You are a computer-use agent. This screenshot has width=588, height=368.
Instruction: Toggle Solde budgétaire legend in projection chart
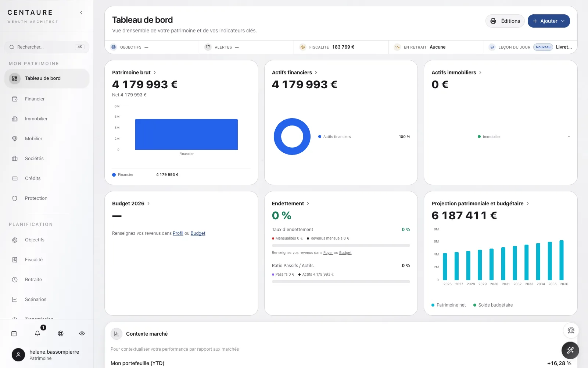coord(493,305)
